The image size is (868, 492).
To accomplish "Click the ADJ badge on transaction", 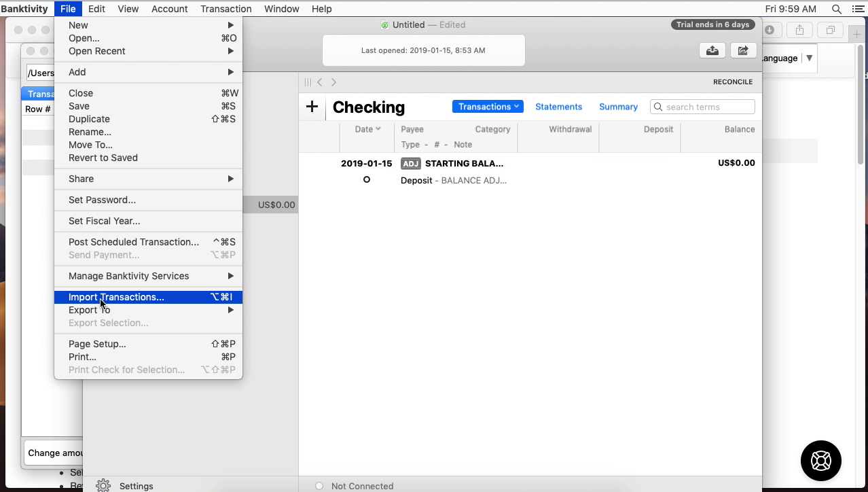I will 411,164.
